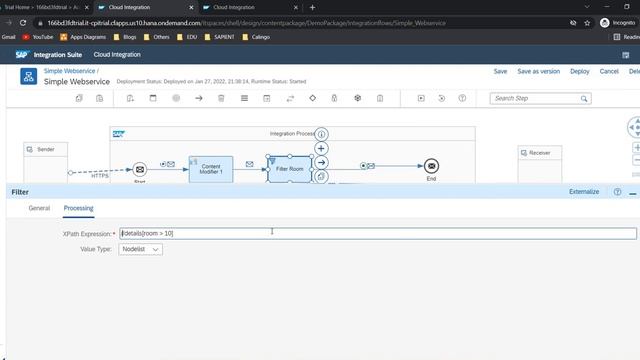
Task: Open the Security lock palette icon
Action: (334, 98)
